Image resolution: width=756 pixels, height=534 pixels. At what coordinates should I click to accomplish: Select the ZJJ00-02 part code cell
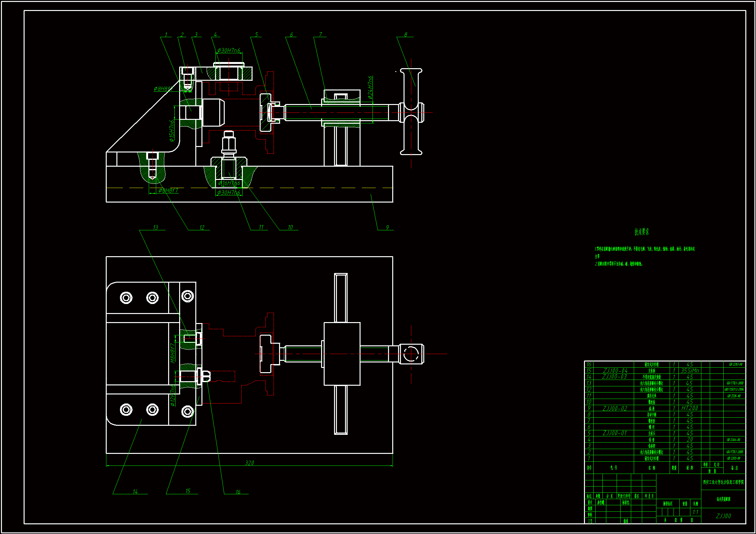coord(614,408)
